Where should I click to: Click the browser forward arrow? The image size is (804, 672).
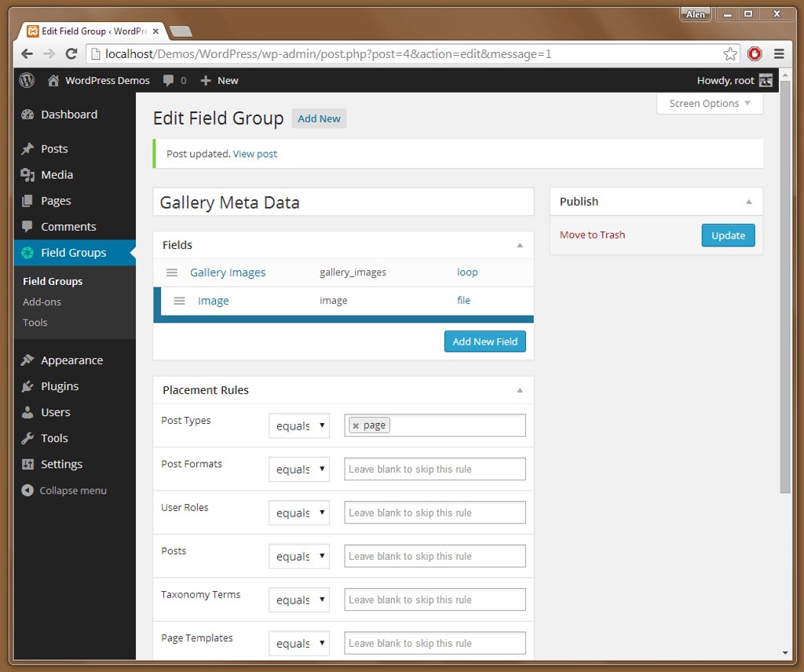(49, 54)
